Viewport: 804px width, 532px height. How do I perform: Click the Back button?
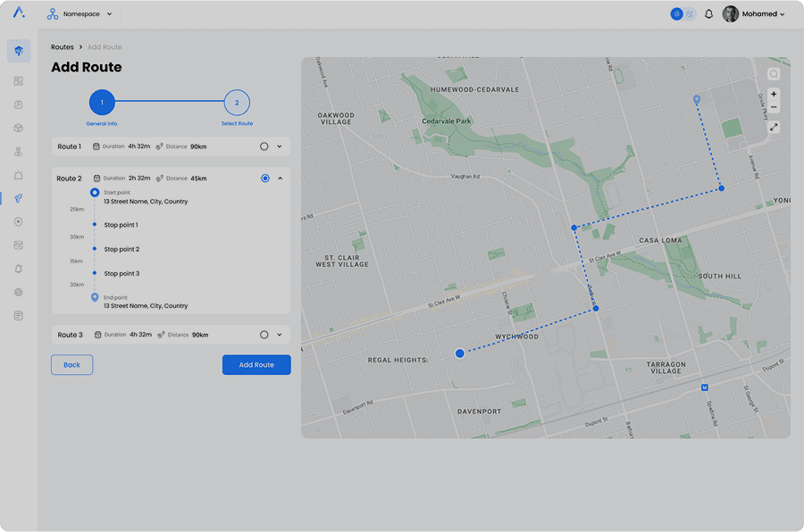[71, 364]
